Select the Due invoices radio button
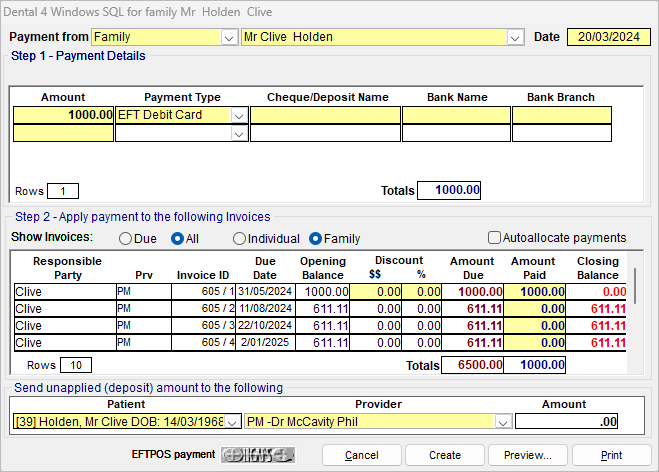Image resolution: width=659 pixels, height=472 pixels. pos(125,239)
